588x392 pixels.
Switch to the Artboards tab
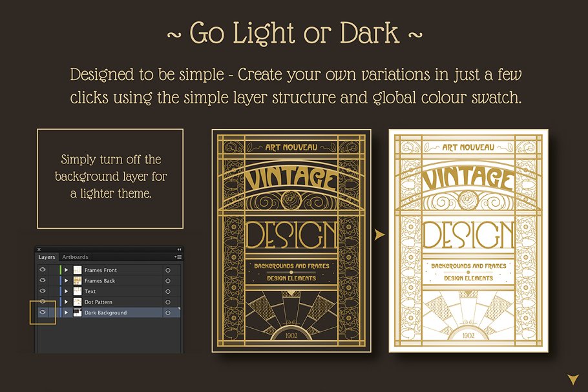pyautogui.click(x=75, y=257)
